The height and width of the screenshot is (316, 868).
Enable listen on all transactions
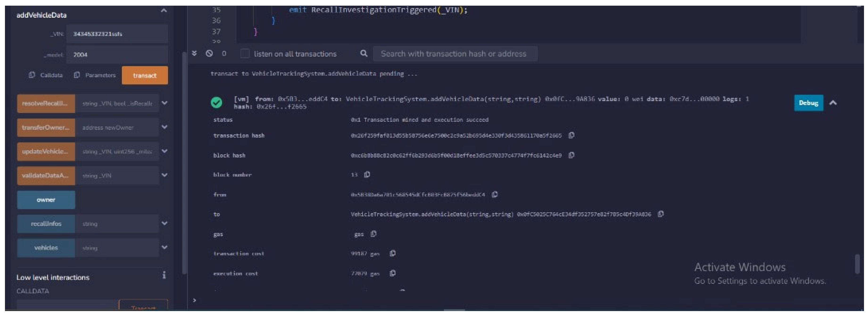[245, 53]
